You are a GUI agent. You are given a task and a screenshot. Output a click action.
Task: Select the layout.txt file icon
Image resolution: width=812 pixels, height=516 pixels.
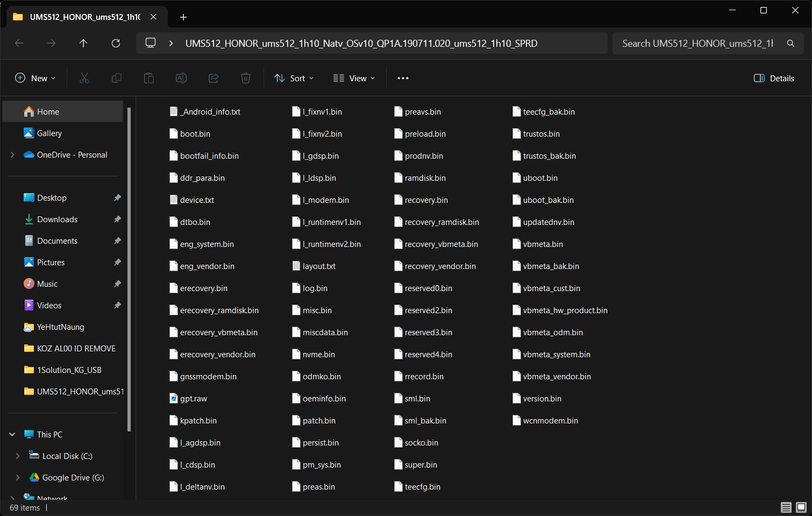pos(296,266)
